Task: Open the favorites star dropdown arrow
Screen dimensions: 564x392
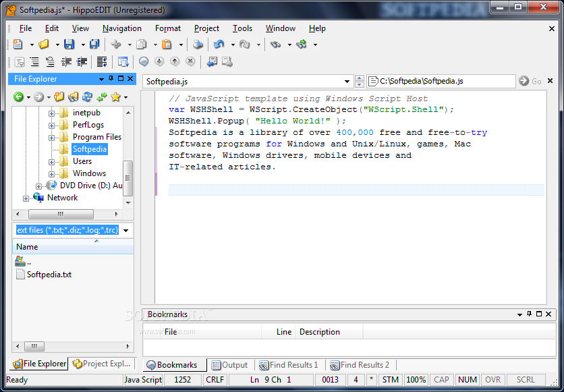Action: 125,97
